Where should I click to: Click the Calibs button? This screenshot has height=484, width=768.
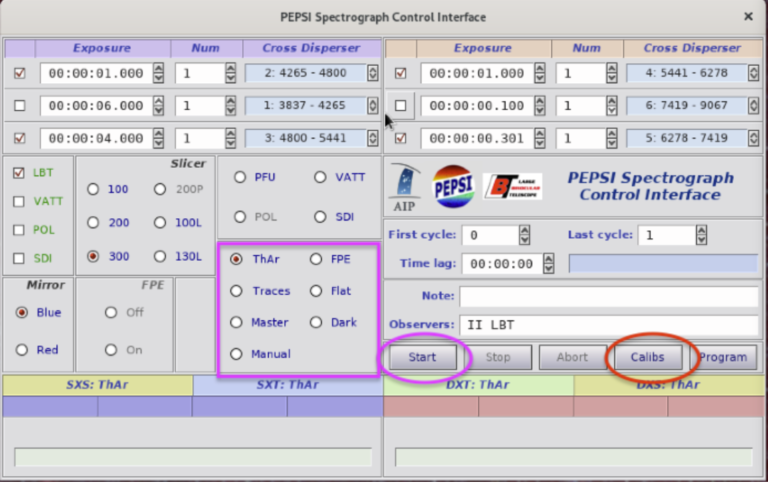coord(647,357)
